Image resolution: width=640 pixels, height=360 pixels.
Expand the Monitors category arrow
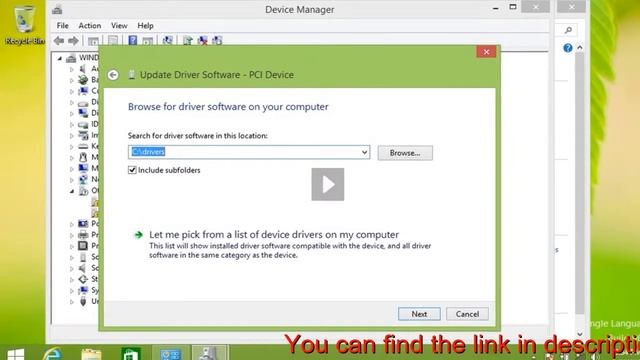[72, 169]
